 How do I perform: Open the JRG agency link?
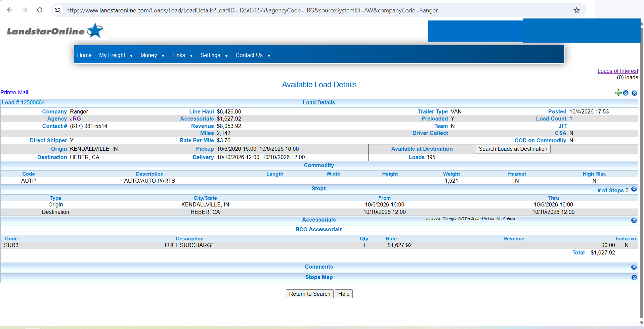[75, 119]
